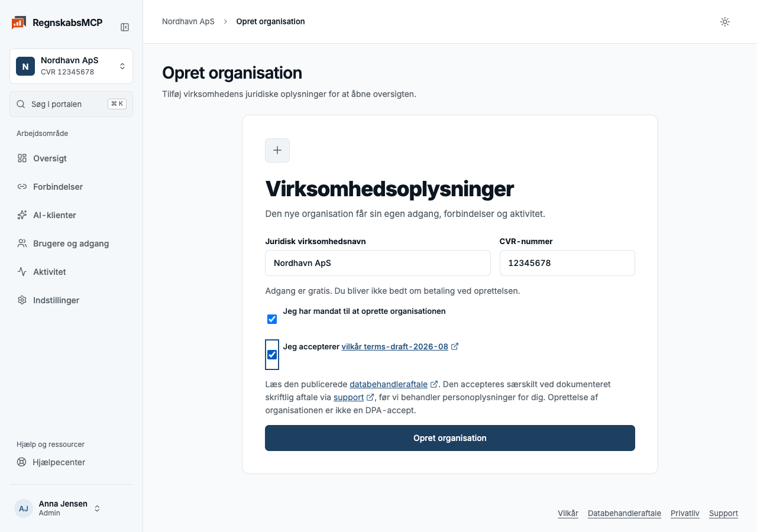
Task: Click external link icon after databehandleraftale
Action: click(434, 384)
